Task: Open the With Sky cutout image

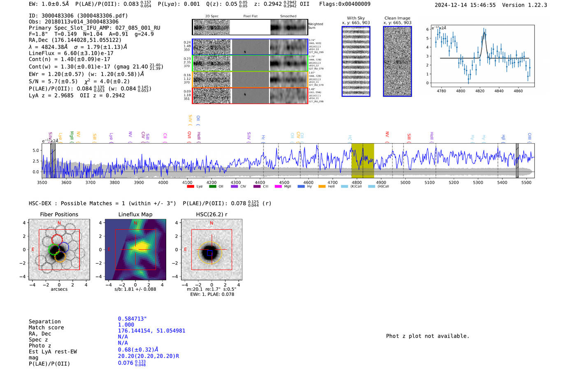Action: pyautogui.click(x=356, y=61)
